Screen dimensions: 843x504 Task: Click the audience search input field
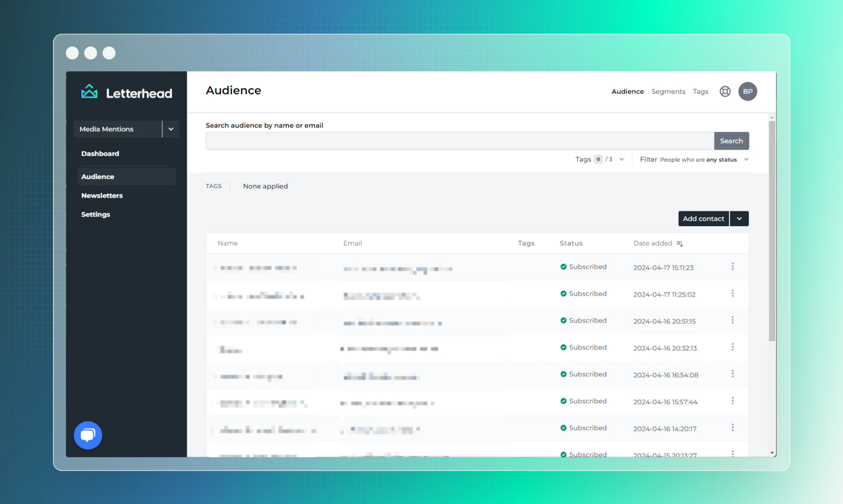459,141
